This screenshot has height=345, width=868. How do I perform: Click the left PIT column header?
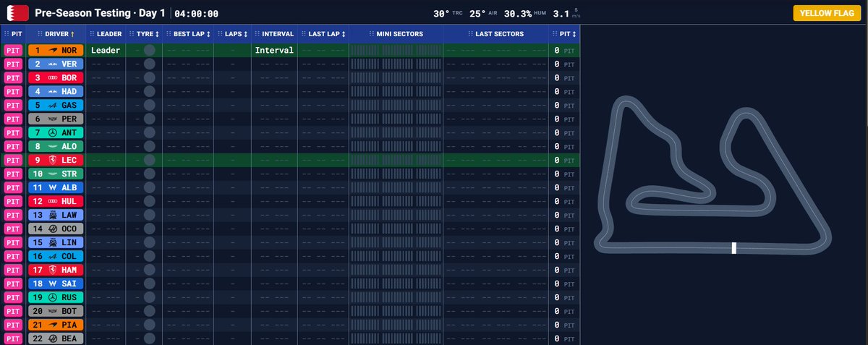point(14,33)
